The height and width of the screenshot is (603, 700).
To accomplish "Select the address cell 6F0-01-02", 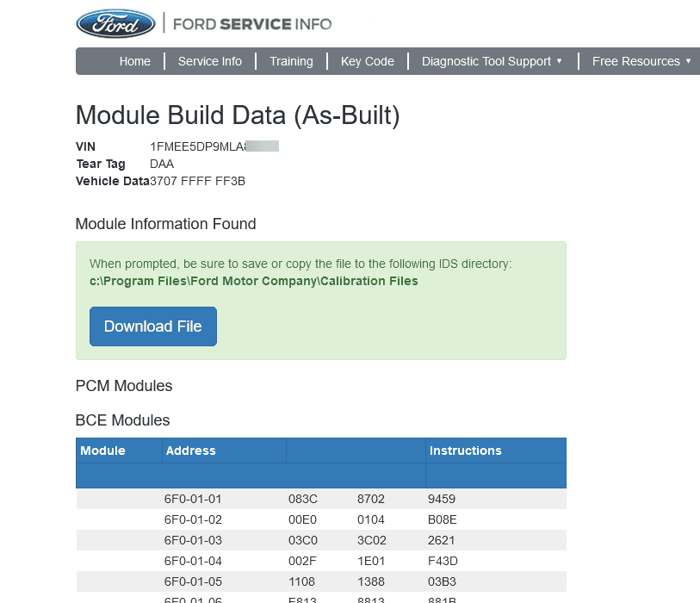I will tap(193, 519).
